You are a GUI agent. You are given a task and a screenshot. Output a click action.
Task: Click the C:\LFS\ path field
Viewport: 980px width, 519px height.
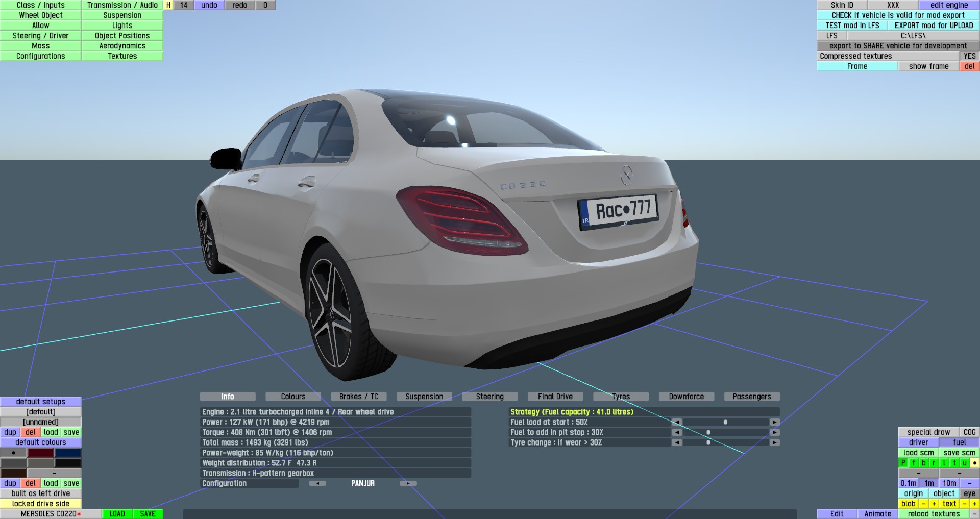click(x=914, y=36)
